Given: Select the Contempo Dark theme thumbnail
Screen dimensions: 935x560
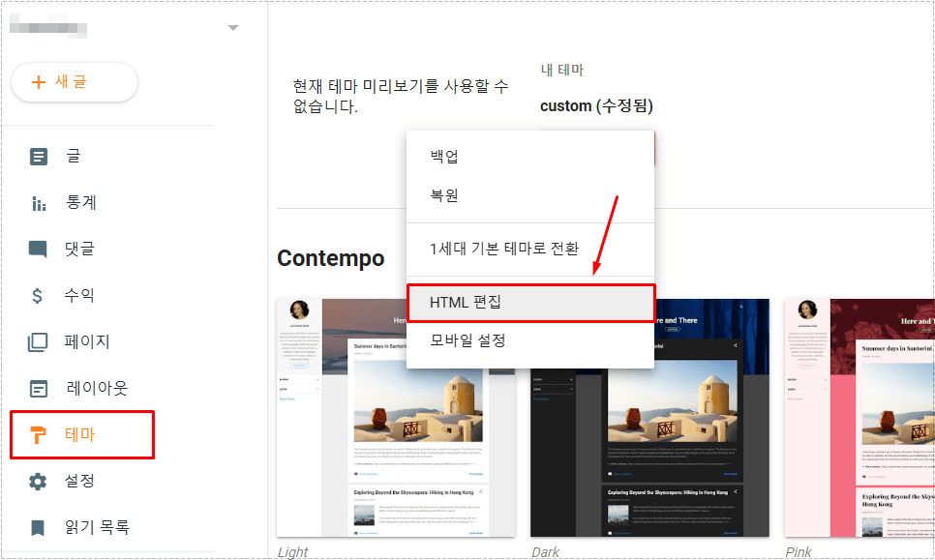Looking at the screenshot, I should (x=650, y=418).
